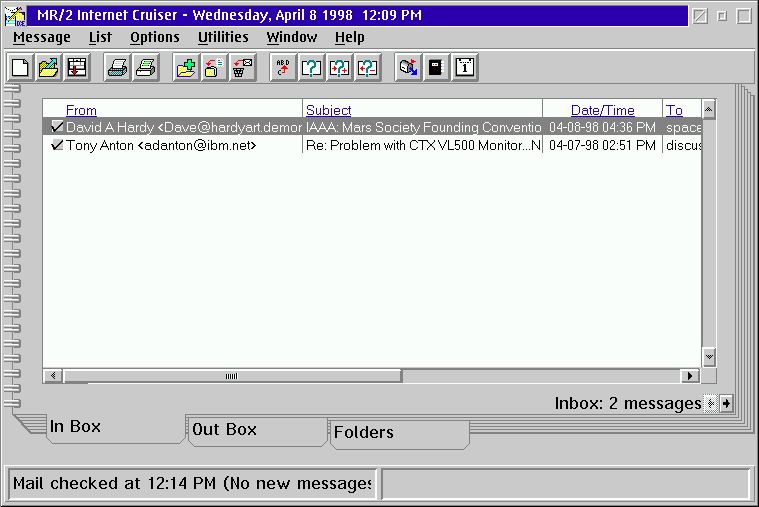Click the open folder with arrow icon
759x507 pixels.
pos(48,67)
